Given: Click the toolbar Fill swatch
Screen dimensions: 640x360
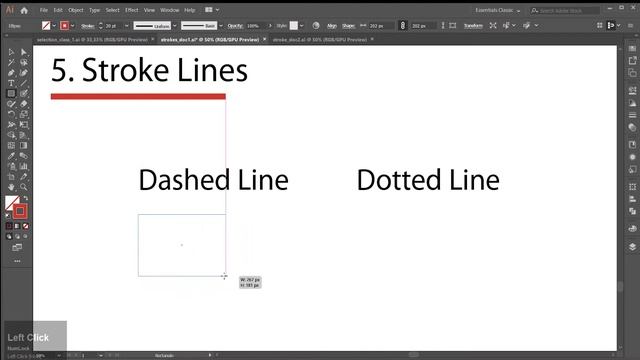Looking at the screenshot, I should (11, 202).
